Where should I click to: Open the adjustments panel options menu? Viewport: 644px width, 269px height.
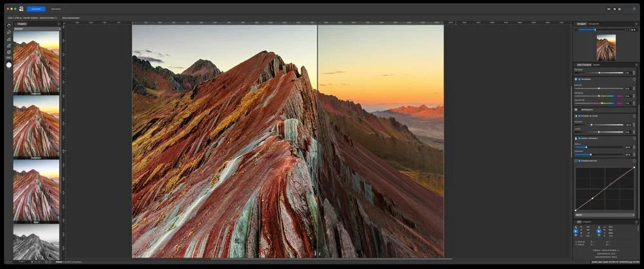coord(636,64)
